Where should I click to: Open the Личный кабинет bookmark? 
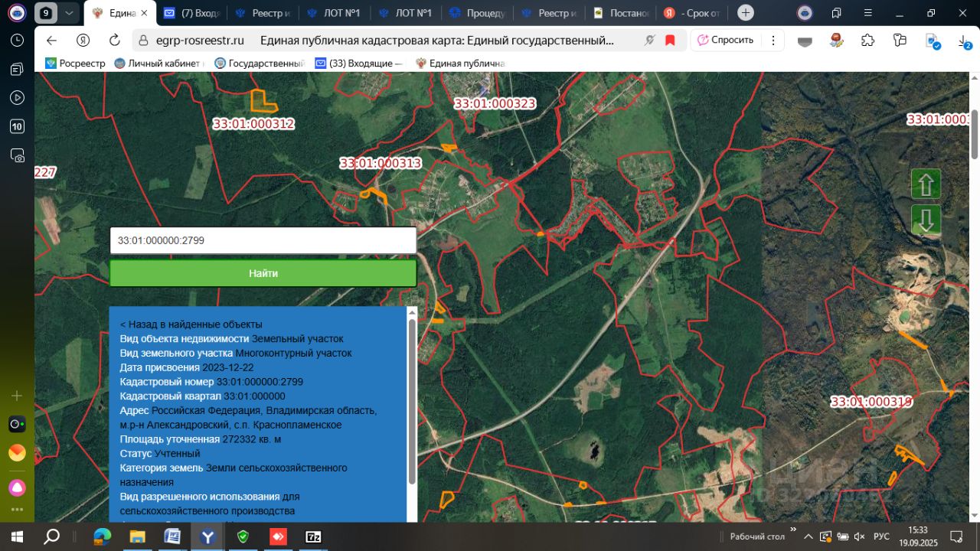[x=160, y=64]
